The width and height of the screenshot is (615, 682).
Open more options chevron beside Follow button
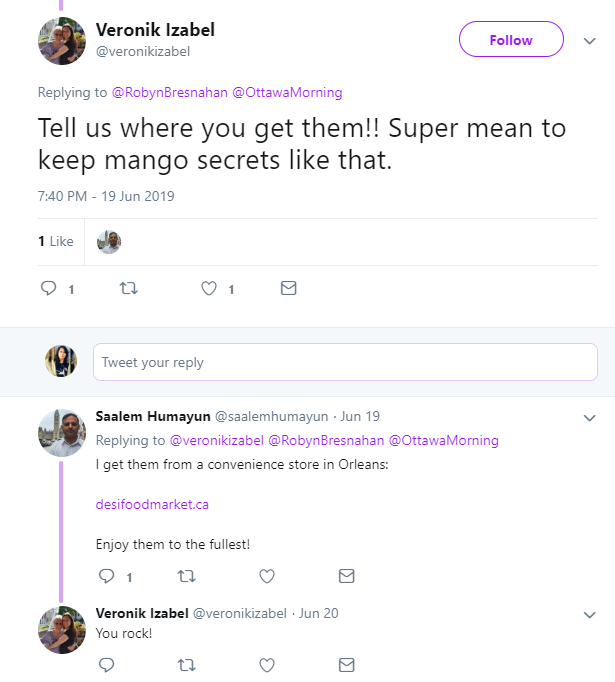point(588,41)
